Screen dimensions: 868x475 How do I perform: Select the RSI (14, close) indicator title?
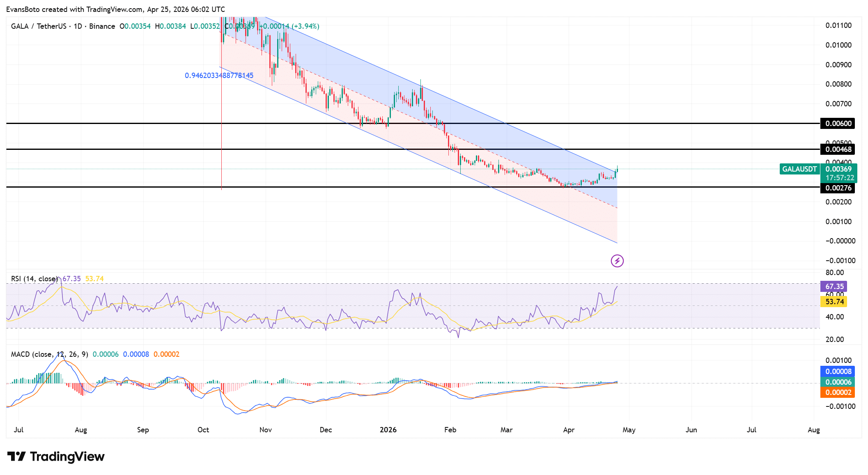tap(34, 278)
